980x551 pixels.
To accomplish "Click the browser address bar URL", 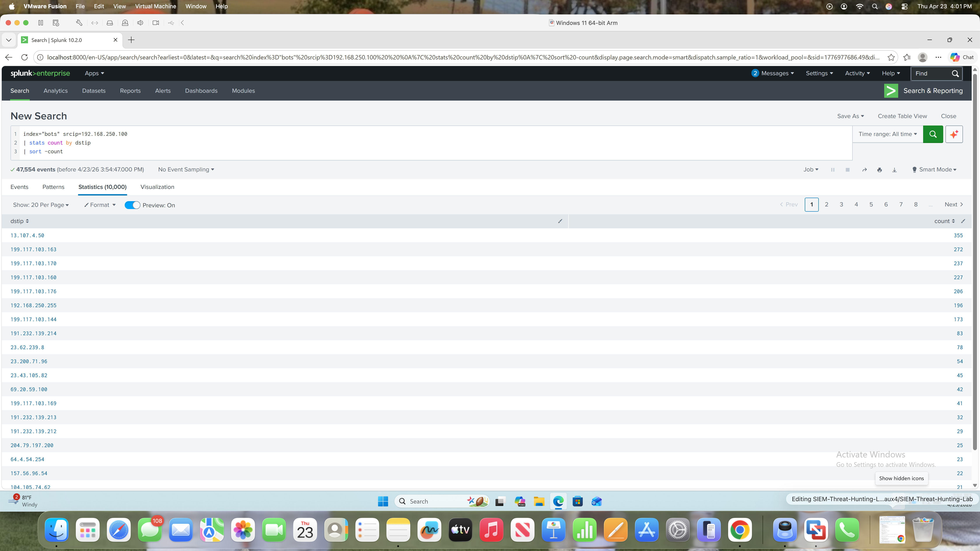I will coord(463,58).
